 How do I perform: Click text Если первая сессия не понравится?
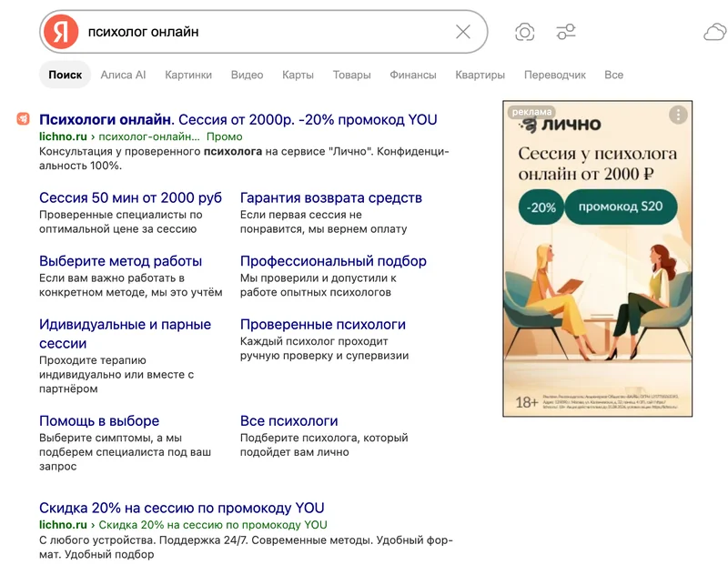[x=324, y=222]
